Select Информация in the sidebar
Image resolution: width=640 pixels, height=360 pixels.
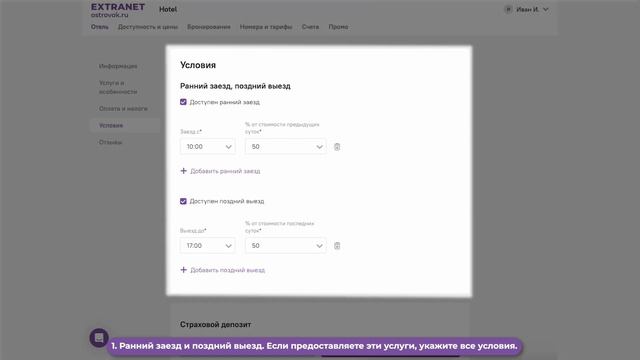[x=118, y=66]
